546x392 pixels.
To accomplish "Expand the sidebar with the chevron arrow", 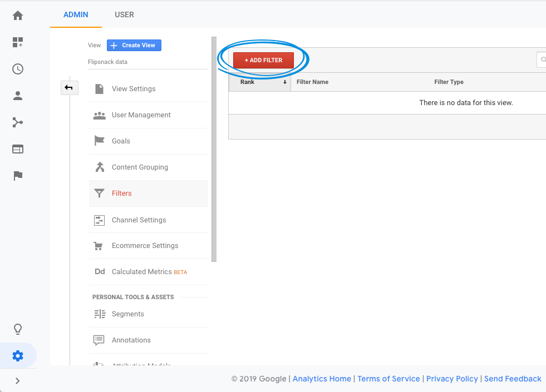I will pos(17,381).
